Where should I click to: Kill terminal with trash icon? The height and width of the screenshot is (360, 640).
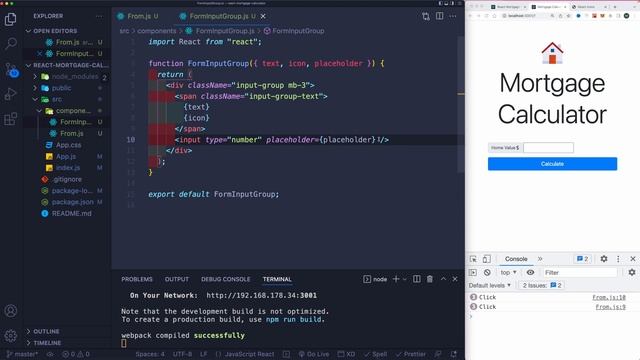coord(430,279)
